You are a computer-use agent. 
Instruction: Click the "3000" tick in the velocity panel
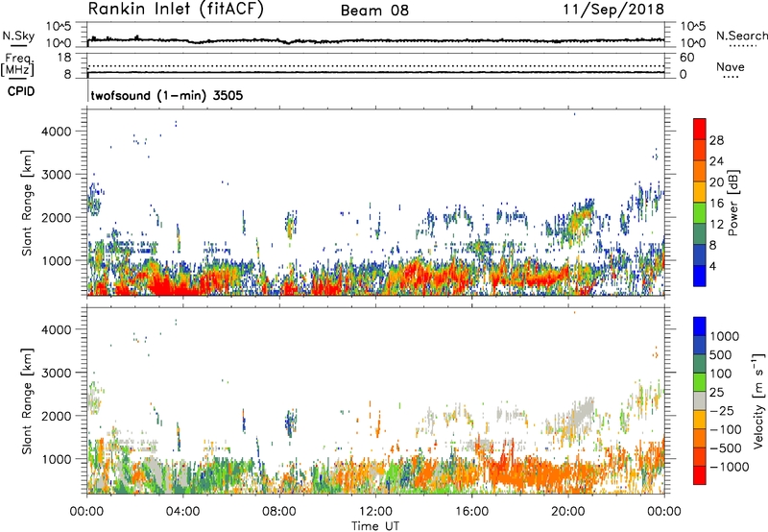click(57, 373)
